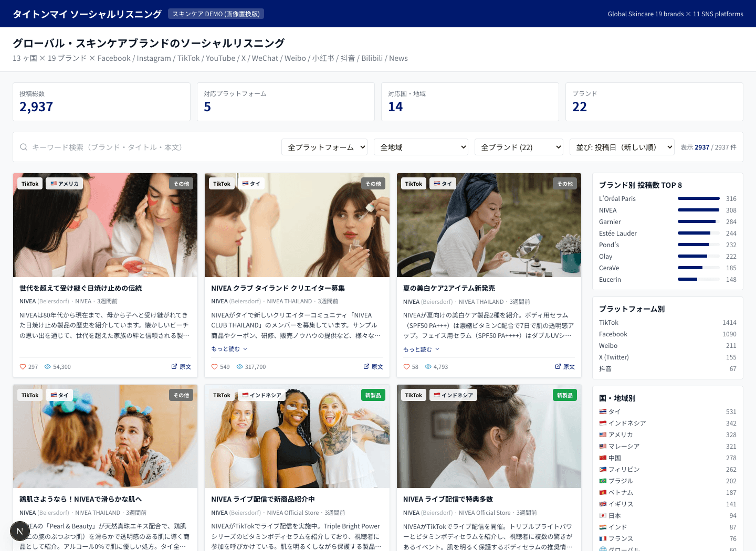The height and width of the screenshot is (551, 756).
Task: Open the 夏の美白ケア post image
Action: click(x=489, y=225)
